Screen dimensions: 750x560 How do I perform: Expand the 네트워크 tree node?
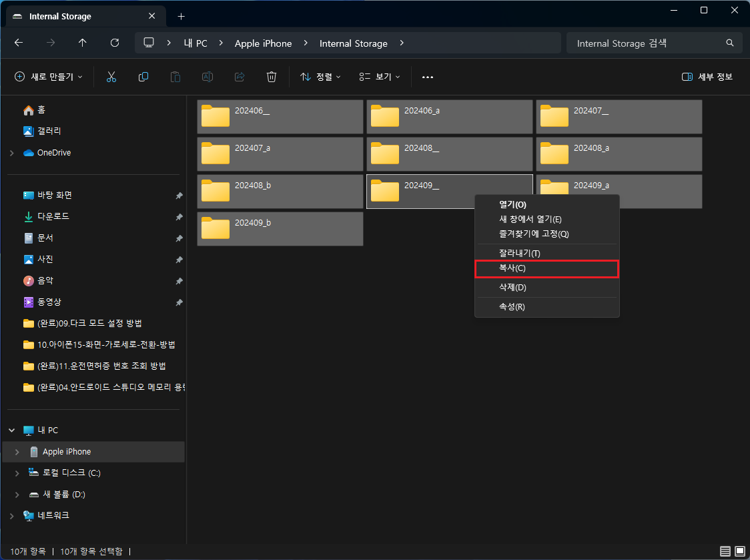tap(12, 515)
